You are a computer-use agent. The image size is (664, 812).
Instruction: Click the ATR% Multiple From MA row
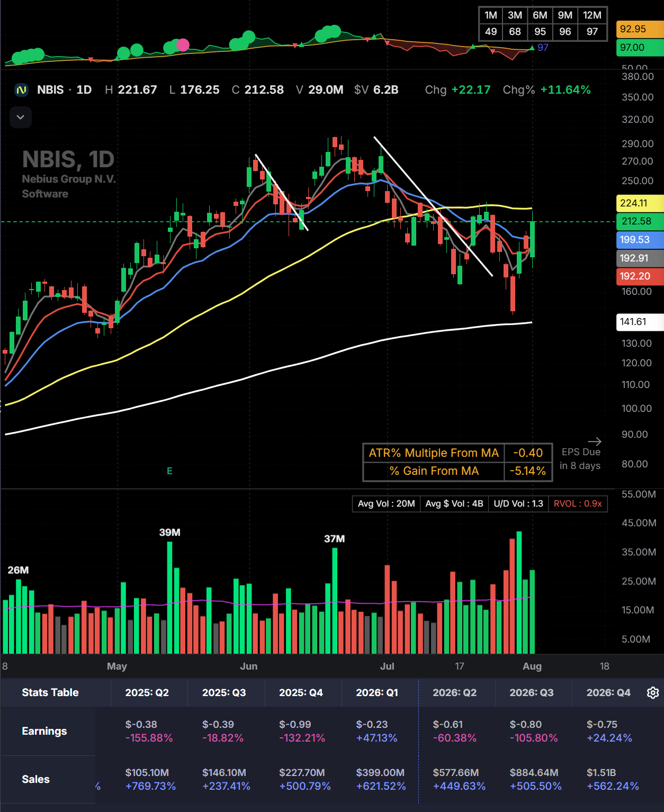[x=457, y=453]
